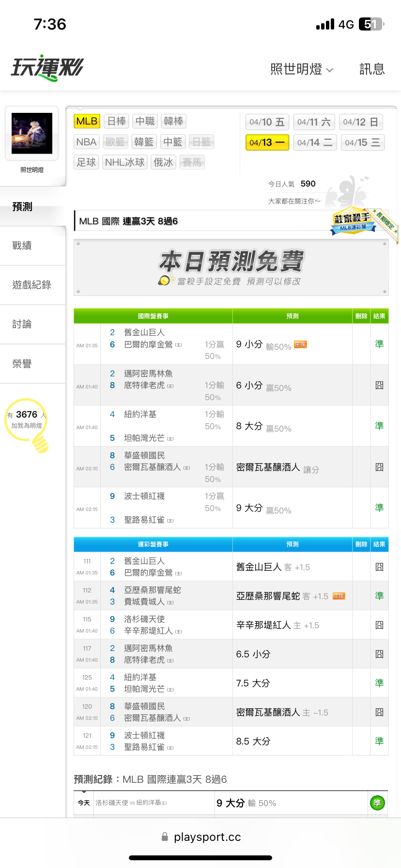Switch to the 中職 tab
Screen dimensions: 401x868
click(145, 121)
